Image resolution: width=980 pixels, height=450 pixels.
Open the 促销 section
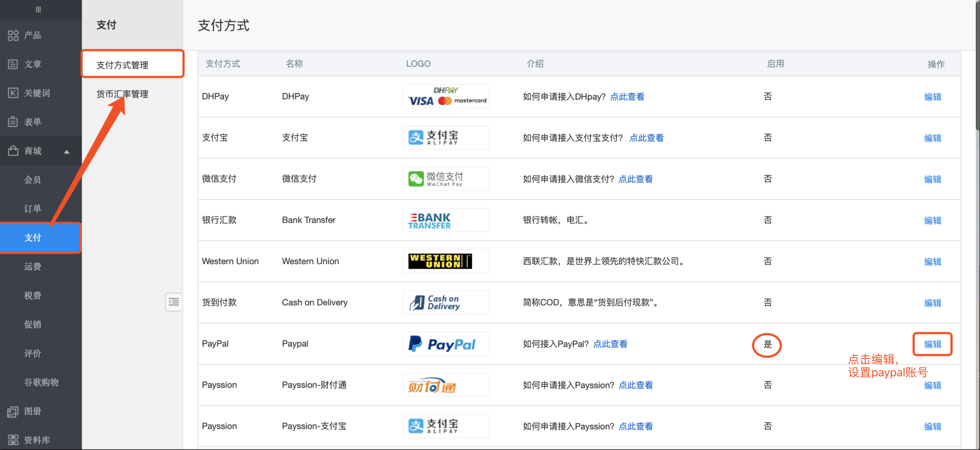[x=32, y=324]
